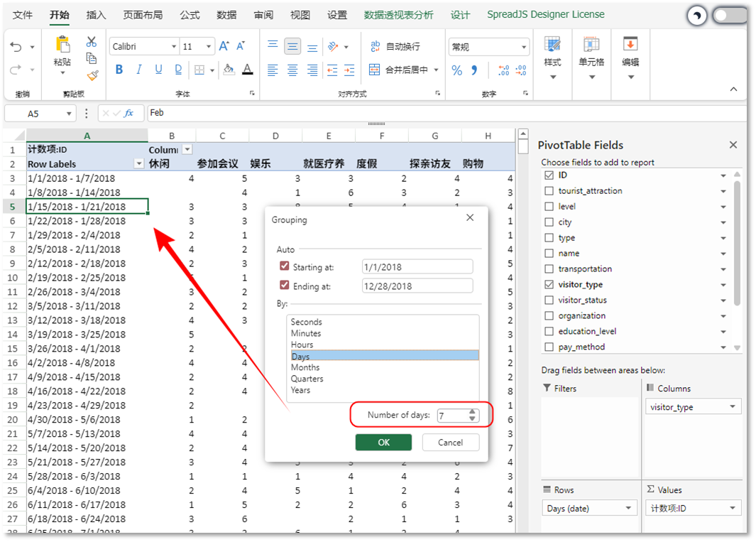Click the percent style icon
Screen dimensions: 756x542
(456, 70)
